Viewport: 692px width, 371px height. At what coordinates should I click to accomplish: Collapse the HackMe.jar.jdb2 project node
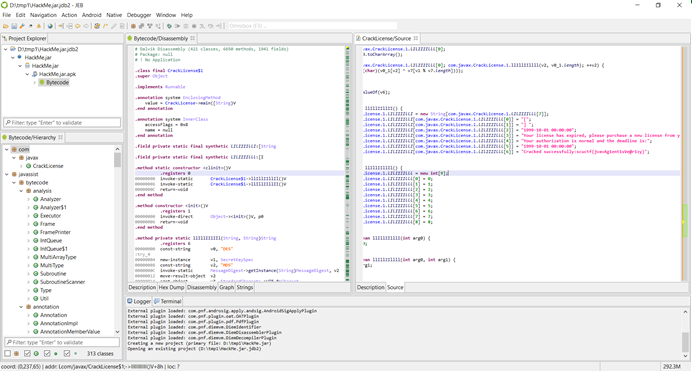click(x=6, y=49)
